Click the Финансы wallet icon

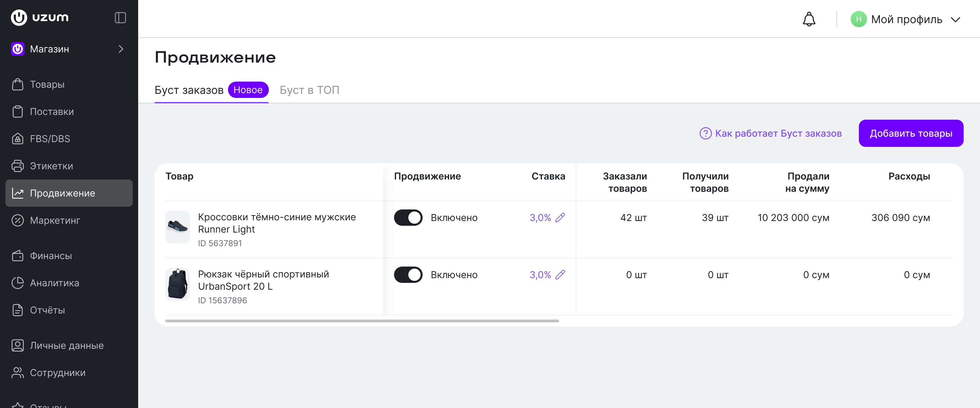pos(17,256)
